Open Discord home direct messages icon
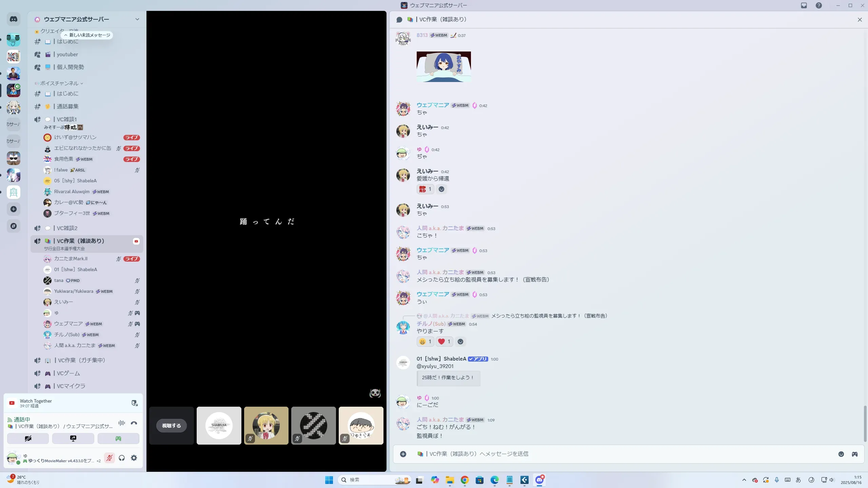This screenshot has height=488, width=868. pyautogui.click(x=14, y=19)
